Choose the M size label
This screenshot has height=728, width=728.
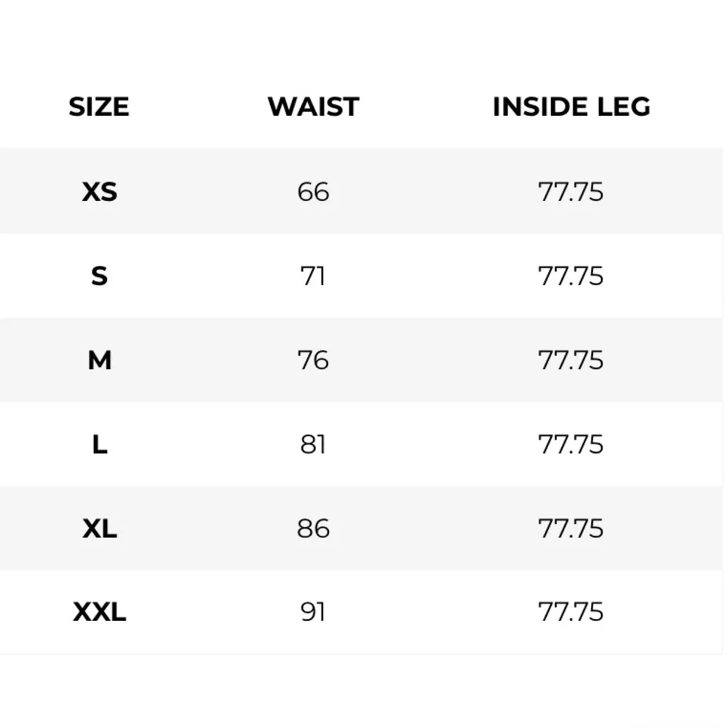pos(99,360)
